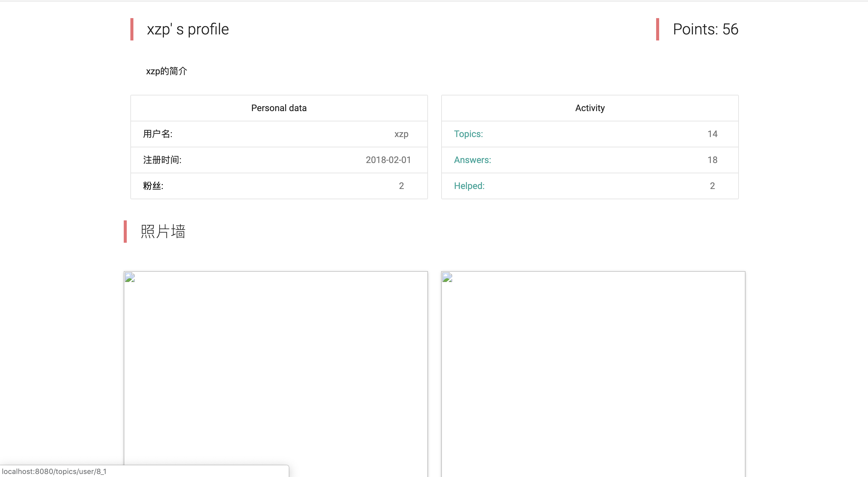The height and width of the screenshot is (477, 868).
Task: Open the Topics link in Activity
Action: 468,134
